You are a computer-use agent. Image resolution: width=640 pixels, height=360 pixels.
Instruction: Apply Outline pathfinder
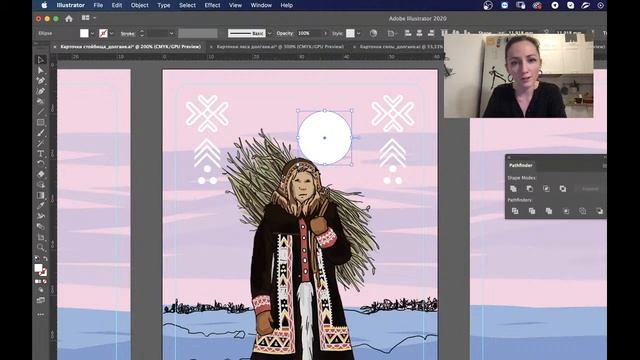coord(582,211)
